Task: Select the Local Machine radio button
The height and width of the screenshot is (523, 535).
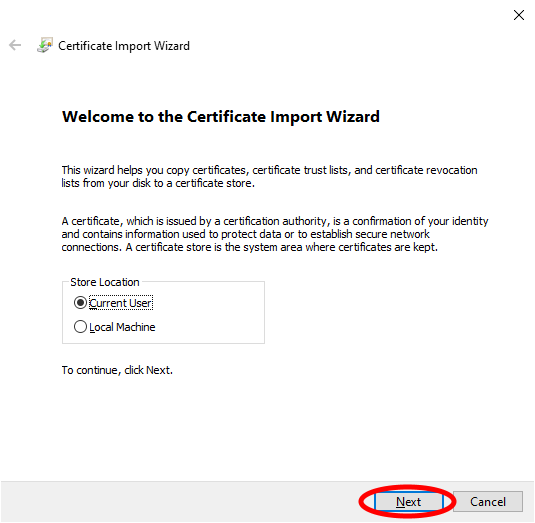Action: [x=80, y=327]
